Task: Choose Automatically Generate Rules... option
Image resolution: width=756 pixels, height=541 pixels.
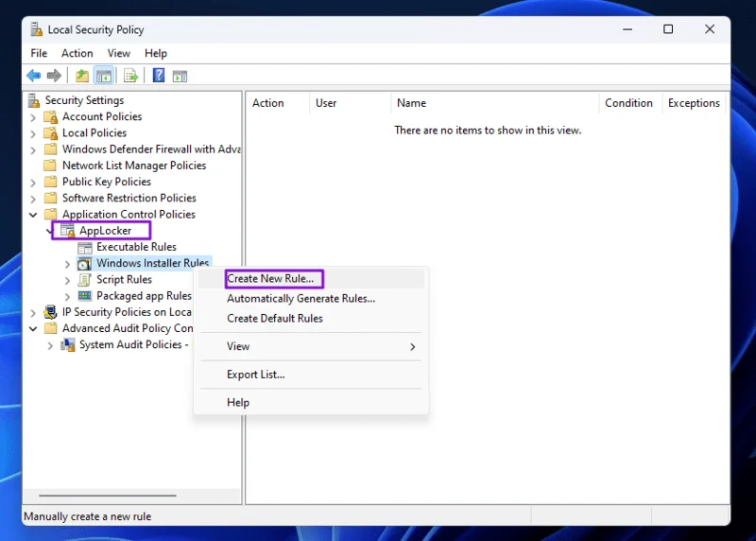Action: (x=311, y=299)
